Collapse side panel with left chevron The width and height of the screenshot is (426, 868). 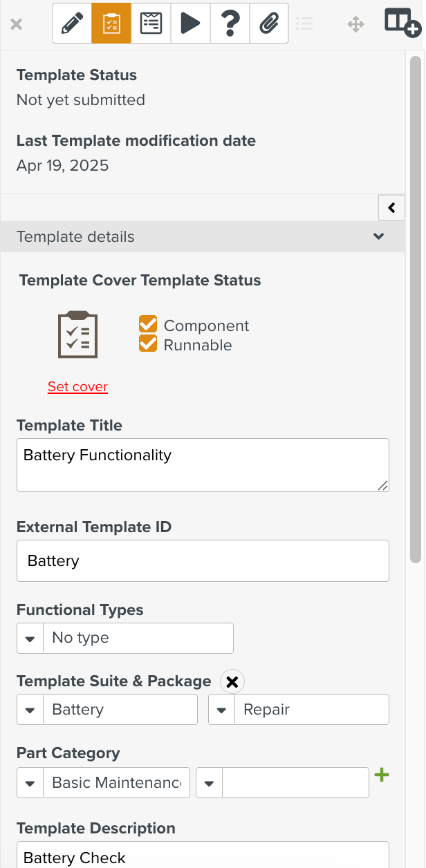click(391, 207)
